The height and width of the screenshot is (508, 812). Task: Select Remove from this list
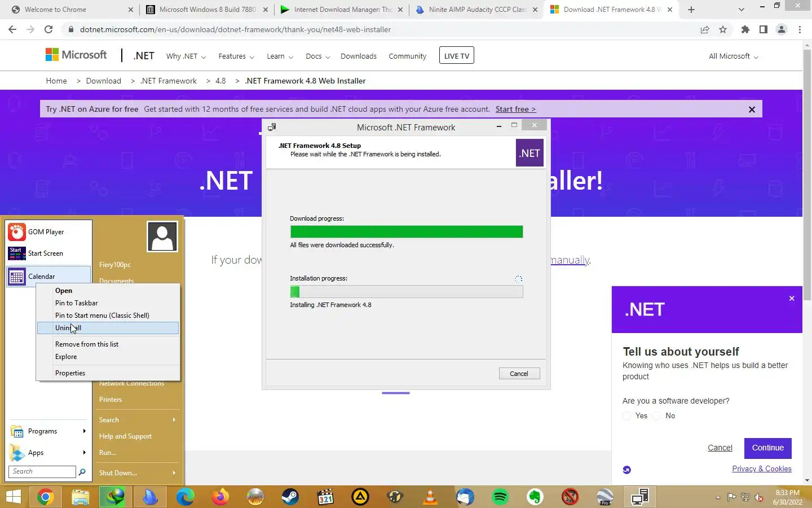(108, 344)
